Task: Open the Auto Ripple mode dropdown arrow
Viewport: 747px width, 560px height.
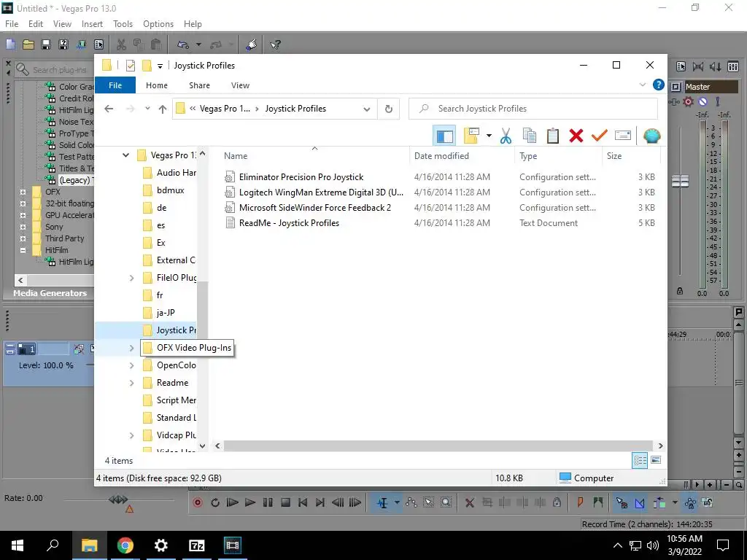Action: 675,502
